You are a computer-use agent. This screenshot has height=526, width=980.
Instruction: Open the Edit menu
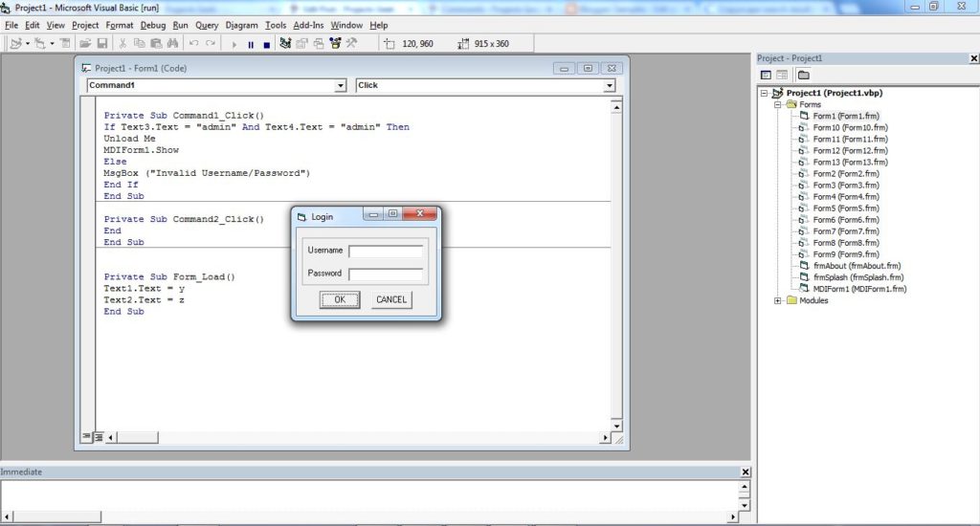(32, 25)
